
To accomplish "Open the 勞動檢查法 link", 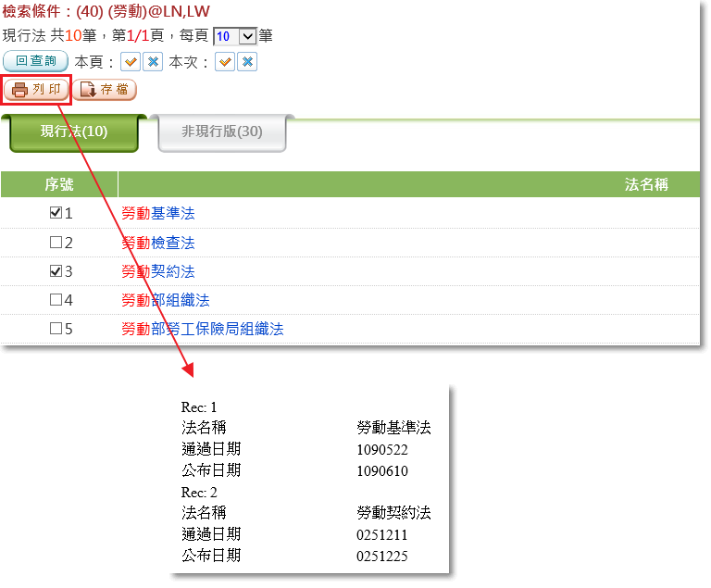I will [x=158, y=243].
